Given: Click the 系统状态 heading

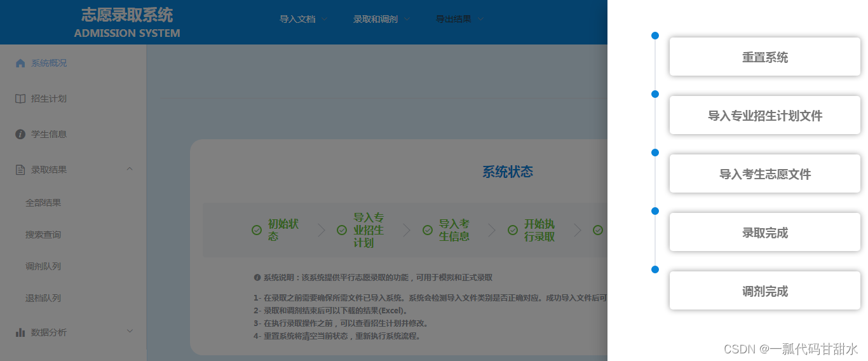Looking at the screenshot, I should click(x=508, y=172).
